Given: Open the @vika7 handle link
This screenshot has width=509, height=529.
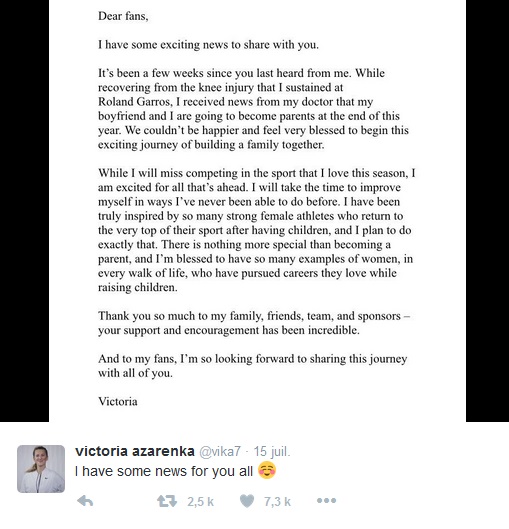Looking at the screenshot, I should (x=220, y=451).
